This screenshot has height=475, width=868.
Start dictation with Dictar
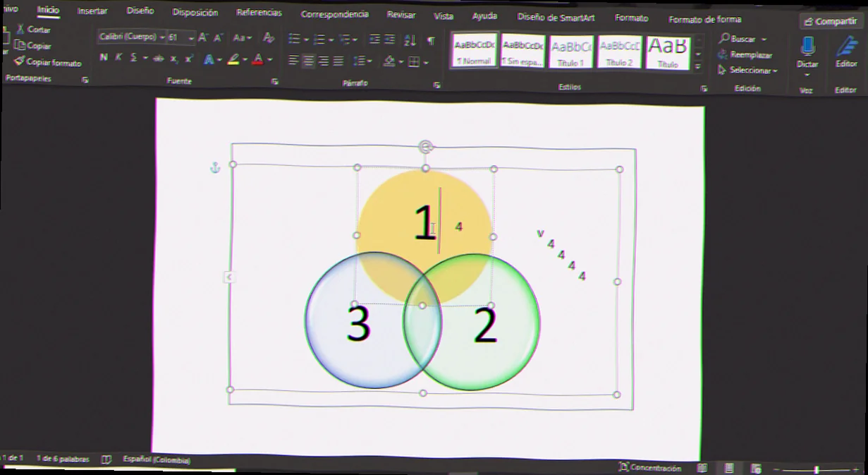tap(807, 54)
